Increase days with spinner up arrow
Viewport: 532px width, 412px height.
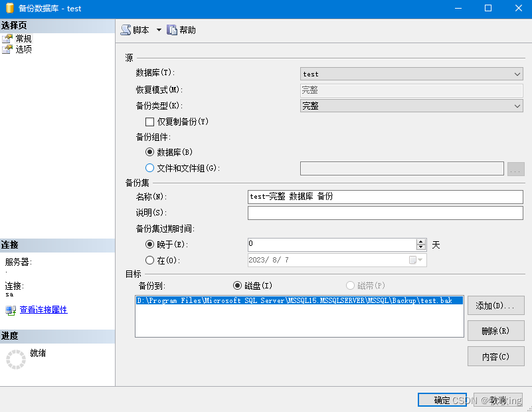tap(421, 242)
